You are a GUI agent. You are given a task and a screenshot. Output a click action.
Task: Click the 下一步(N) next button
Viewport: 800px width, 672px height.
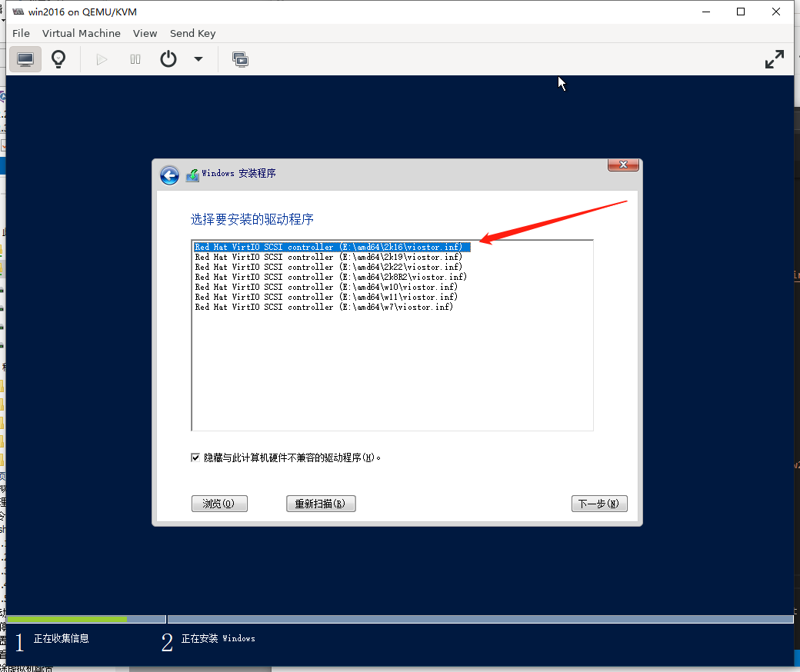tap(599, 504)
